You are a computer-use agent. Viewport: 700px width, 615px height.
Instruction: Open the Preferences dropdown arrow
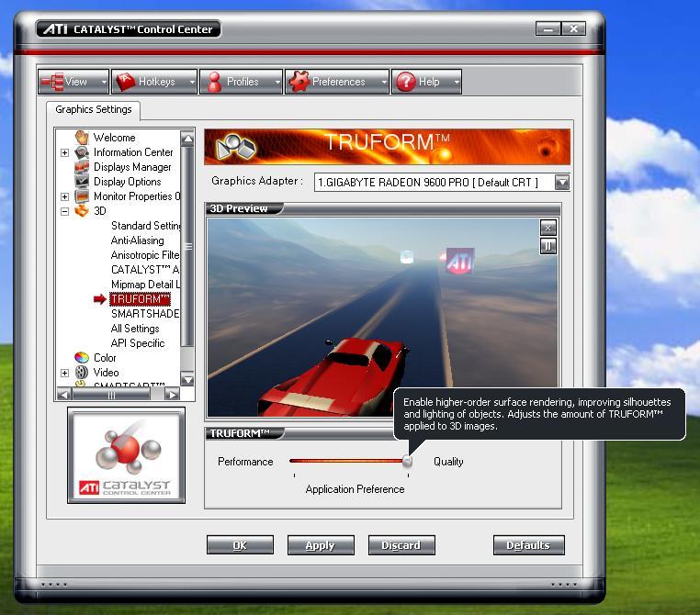point(384,82)
